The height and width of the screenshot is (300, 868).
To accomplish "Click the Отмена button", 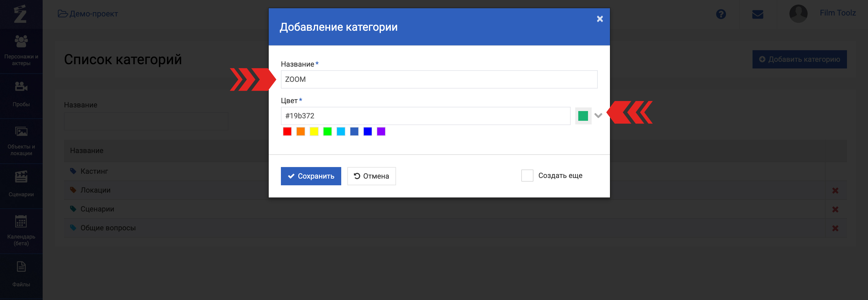I will (372, 176).
